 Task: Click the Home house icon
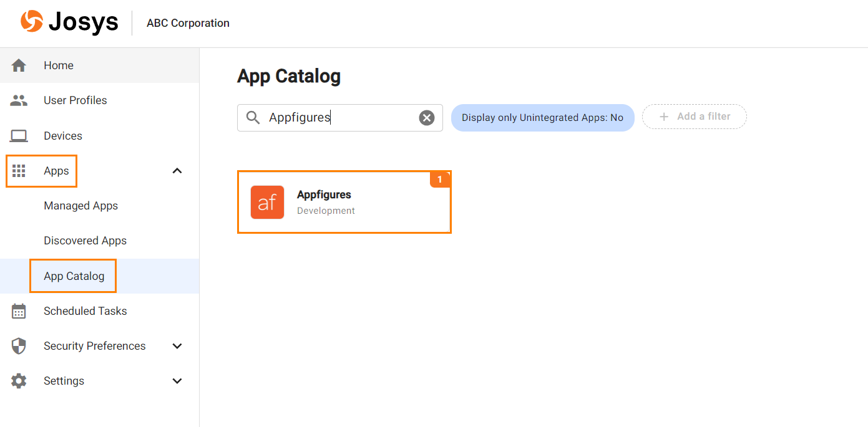pyautogui.click(x=19, y=65)
